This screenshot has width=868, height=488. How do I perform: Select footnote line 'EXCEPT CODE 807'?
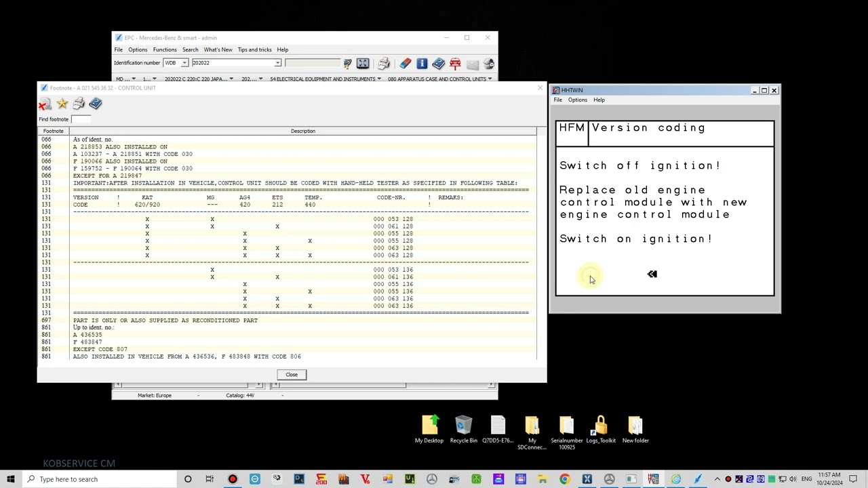100,349
